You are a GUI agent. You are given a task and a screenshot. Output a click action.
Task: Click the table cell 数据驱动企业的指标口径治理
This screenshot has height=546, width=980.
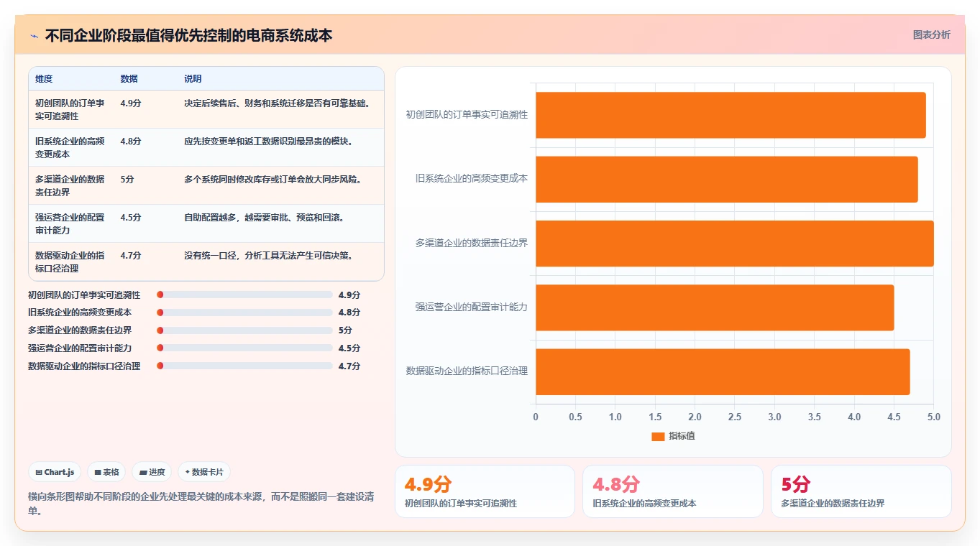pyautogui.click(x=70, y=262)
